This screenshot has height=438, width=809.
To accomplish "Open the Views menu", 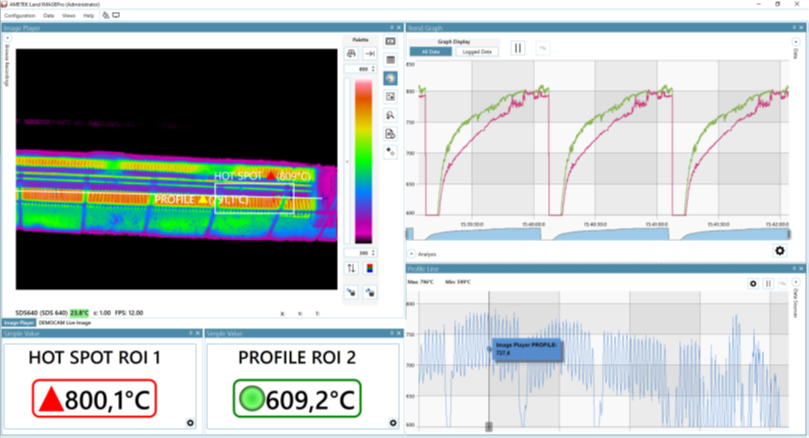I will [68, 16].
